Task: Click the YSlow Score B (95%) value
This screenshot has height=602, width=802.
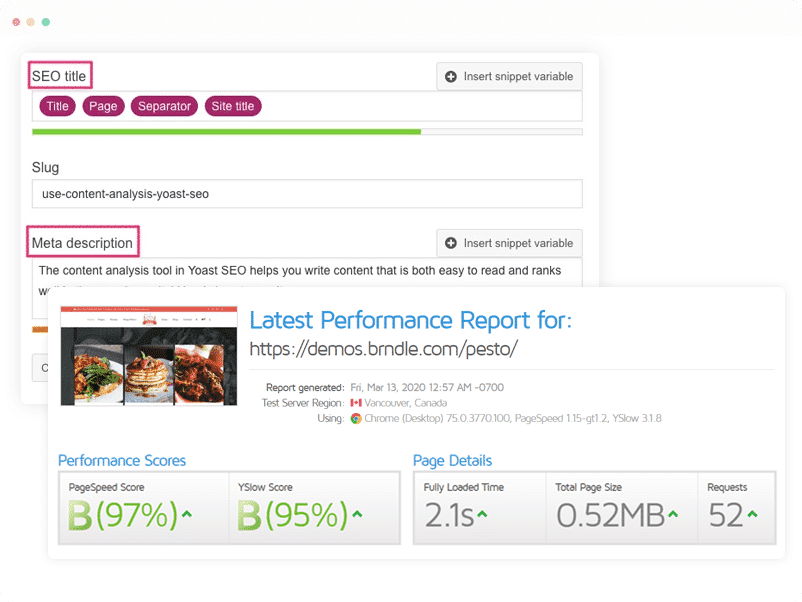Action: tap(293, 515)
